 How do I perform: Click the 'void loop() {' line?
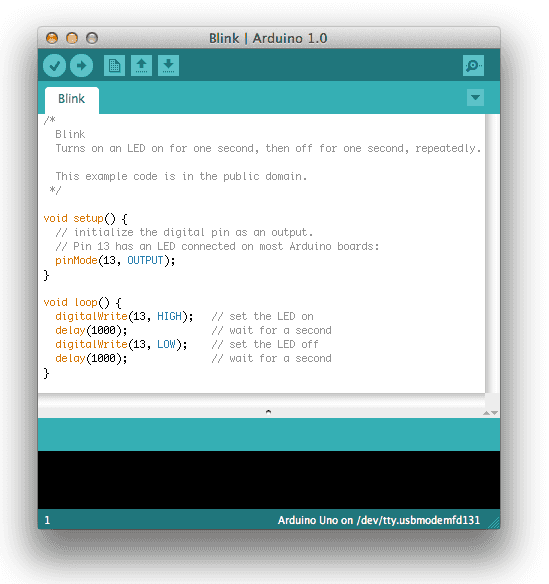(83, 302)
